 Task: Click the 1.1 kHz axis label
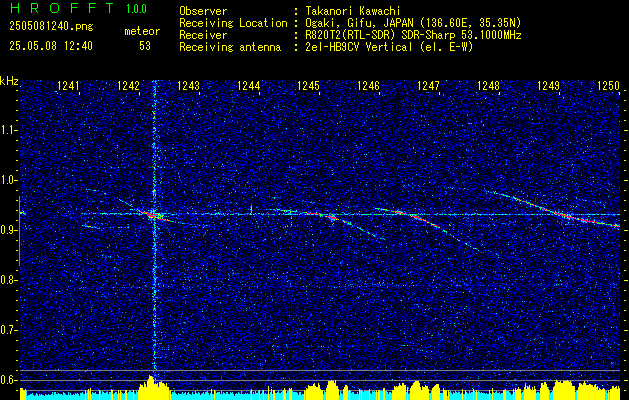tap(9, 130)
